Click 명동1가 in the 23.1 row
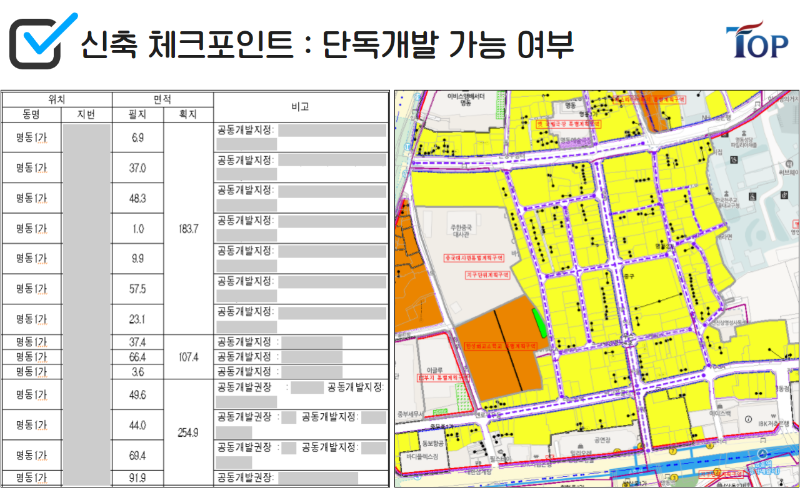800x495 pixels. click(x=32, y=319)
